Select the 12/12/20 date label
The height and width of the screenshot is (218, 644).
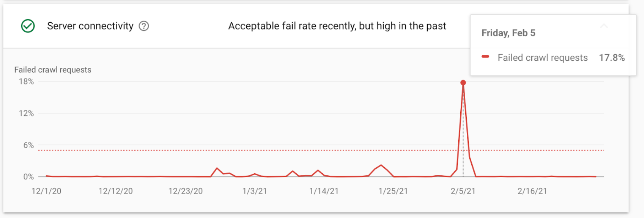click(x=115, y=191)
